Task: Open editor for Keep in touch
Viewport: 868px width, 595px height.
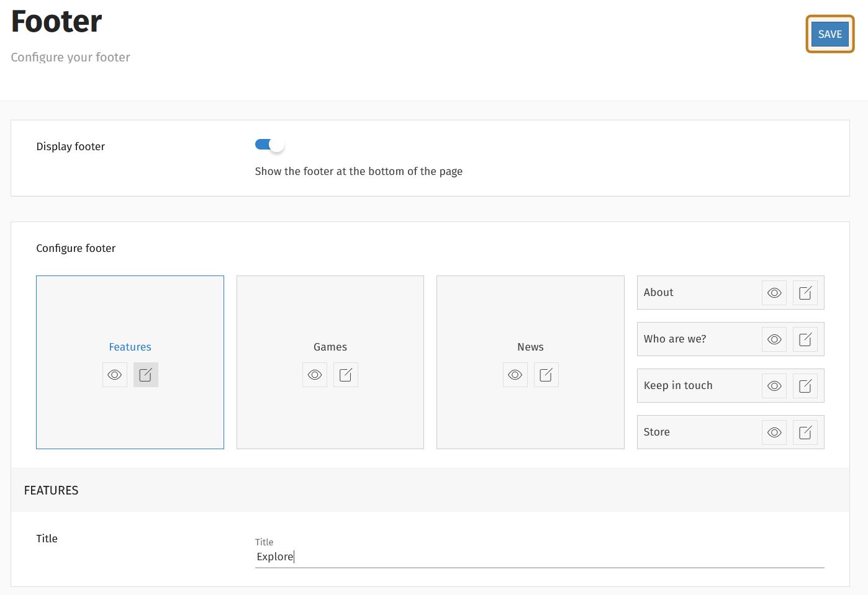Action: coord(805,386)
